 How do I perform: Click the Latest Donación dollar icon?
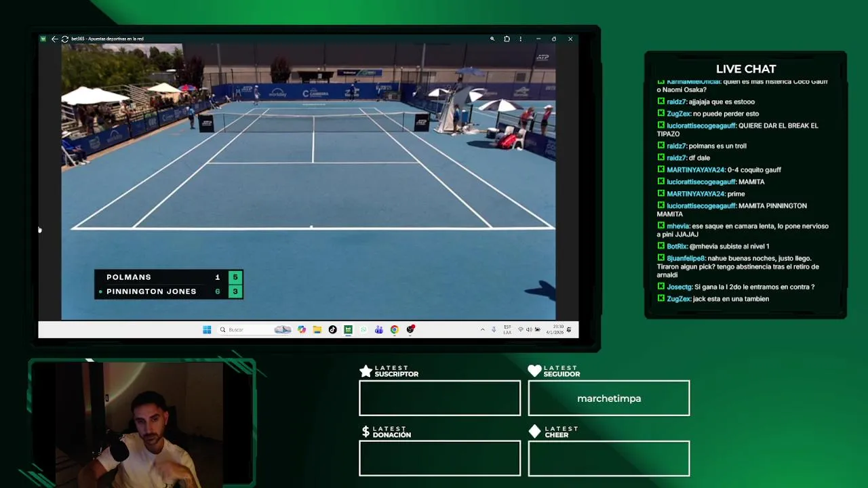pos(366,432)
